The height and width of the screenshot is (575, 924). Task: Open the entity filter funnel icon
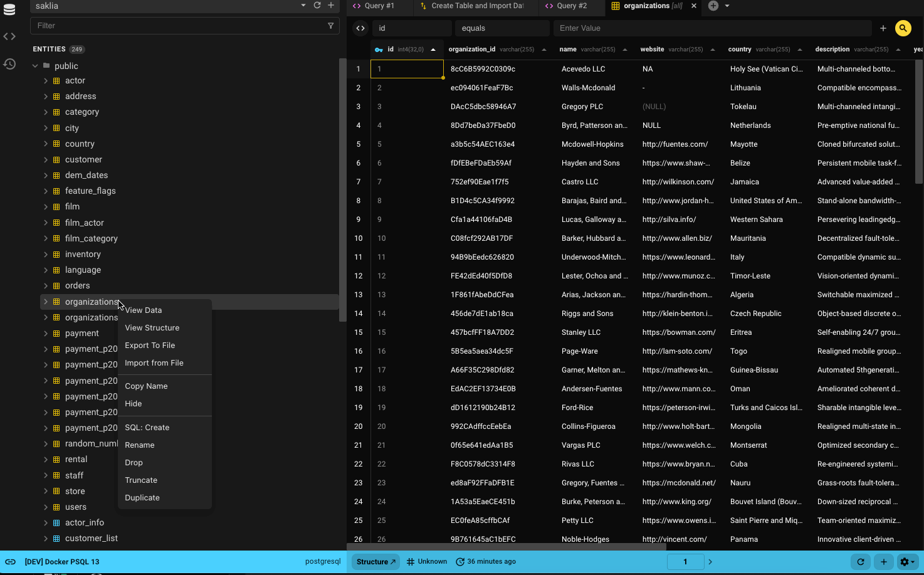click(x=331, y=26)
